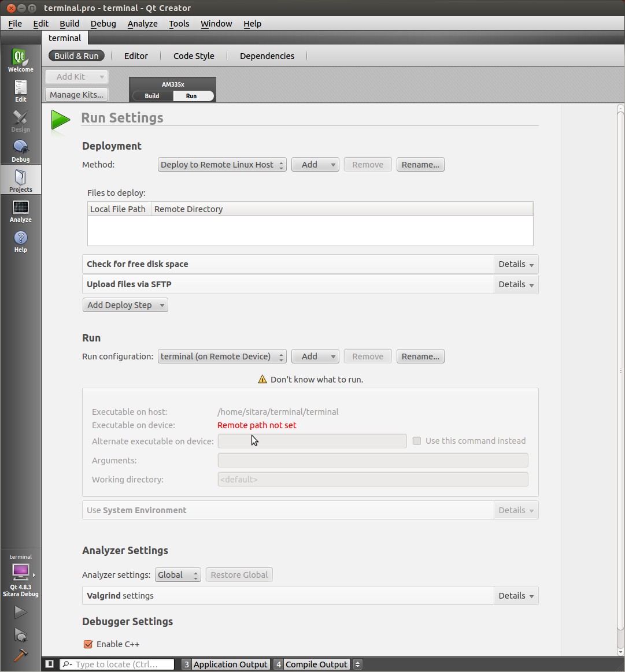Open the Build menu
This screenshot has width=625, height=672.
(x=69, y=24)
